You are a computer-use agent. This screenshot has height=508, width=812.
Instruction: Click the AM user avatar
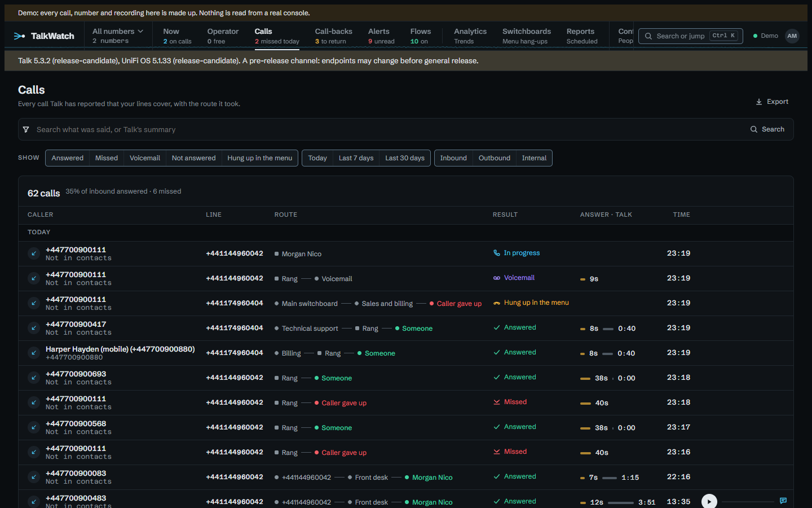point(792,36)
